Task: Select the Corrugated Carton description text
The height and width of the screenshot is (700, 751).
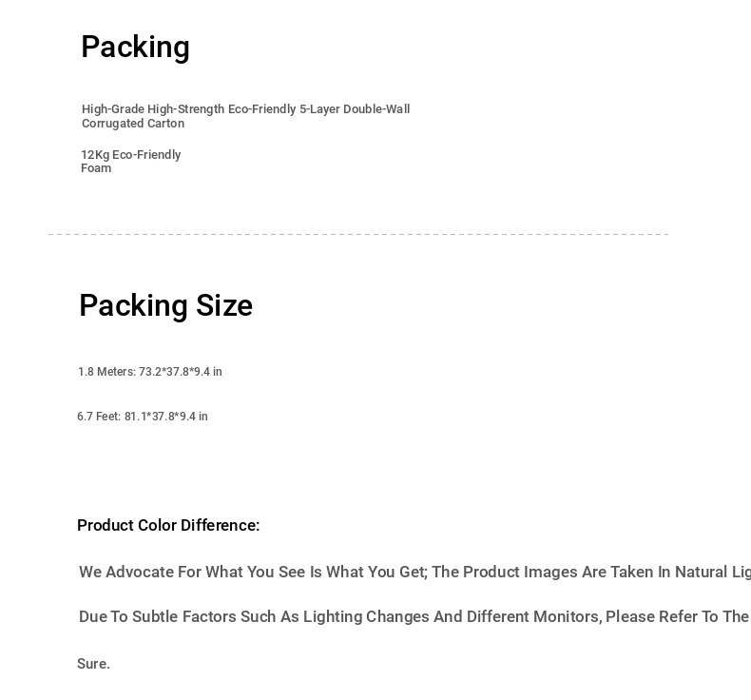Action: coord(245,116)
